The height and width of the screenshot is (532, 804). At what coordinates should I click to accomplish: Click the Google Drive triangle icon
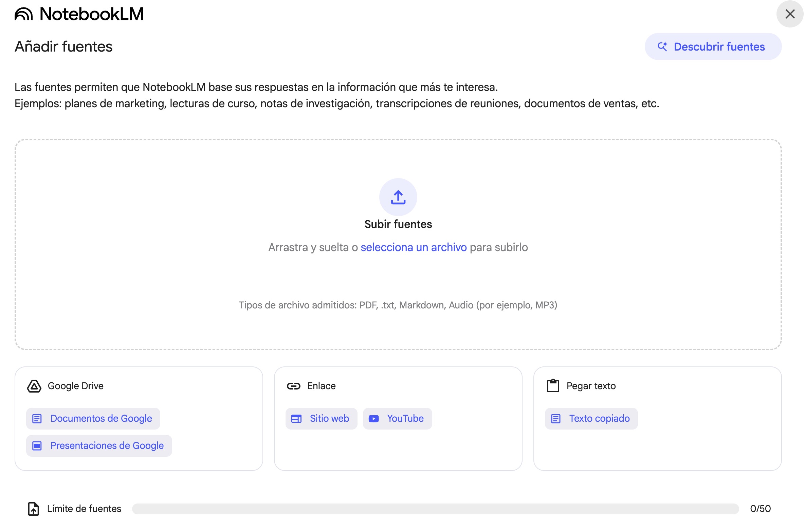pos(34,386)
